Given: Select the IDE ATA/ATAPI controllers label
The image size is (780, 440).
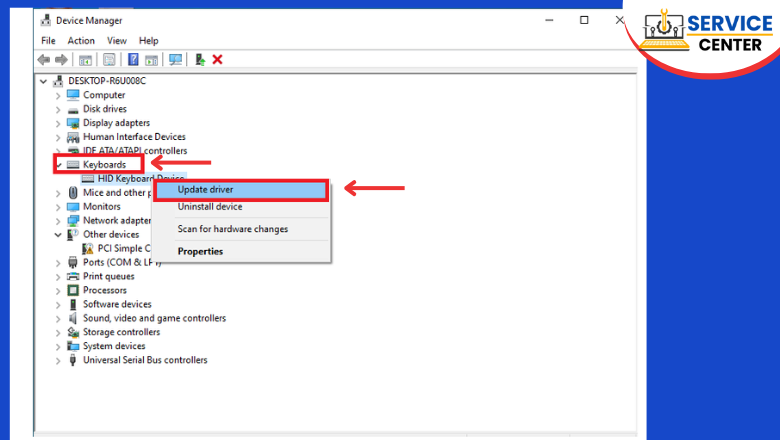Looking at the screenshot, I should (135, 151).
